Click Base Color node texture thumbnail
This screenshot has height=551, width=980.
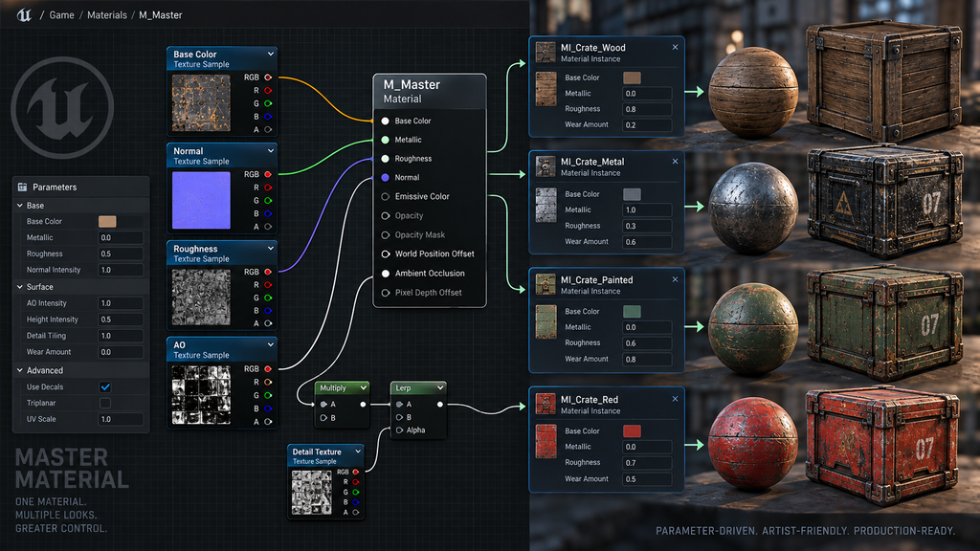pos(201,103)
